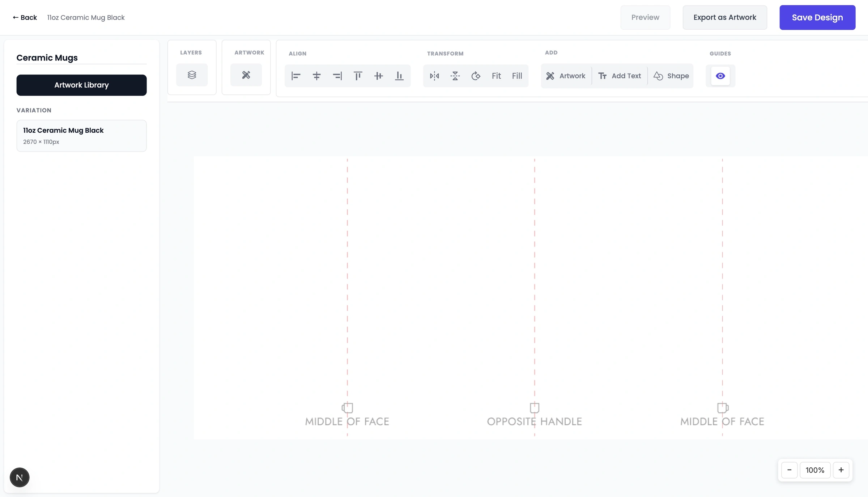The height and width of the screenshot is (497, 868).
Task: Select 11oz Ceramic Mug Black variation
Action: 81,136
